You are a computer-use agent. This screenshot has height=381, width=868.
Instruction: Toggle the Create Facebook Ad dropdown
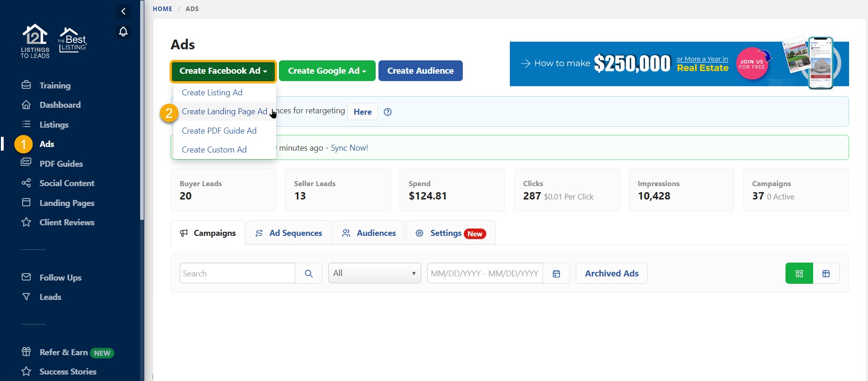[x=223, y=71]
